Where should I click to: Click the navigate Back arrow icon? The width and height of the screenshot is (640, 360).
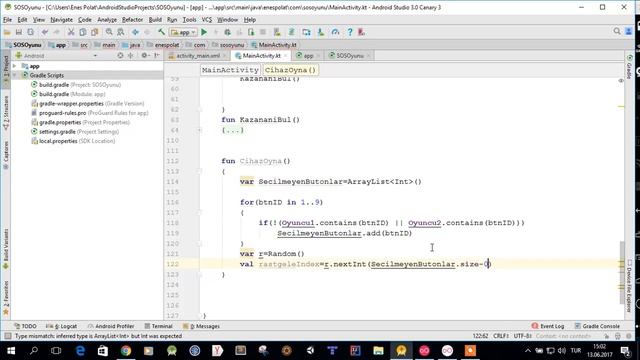(x=135, y=32)
